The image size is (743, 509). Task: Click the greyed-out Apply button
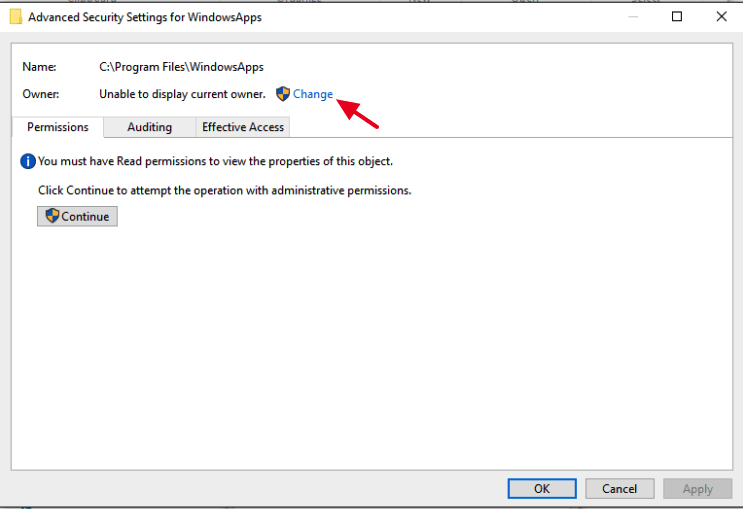(x=697, y=489)
